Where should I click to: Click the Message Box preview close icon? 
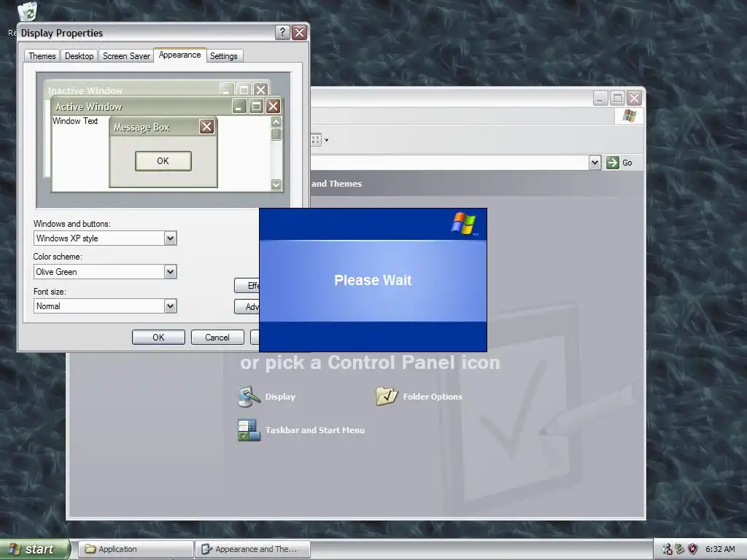[x=206, y=127]
